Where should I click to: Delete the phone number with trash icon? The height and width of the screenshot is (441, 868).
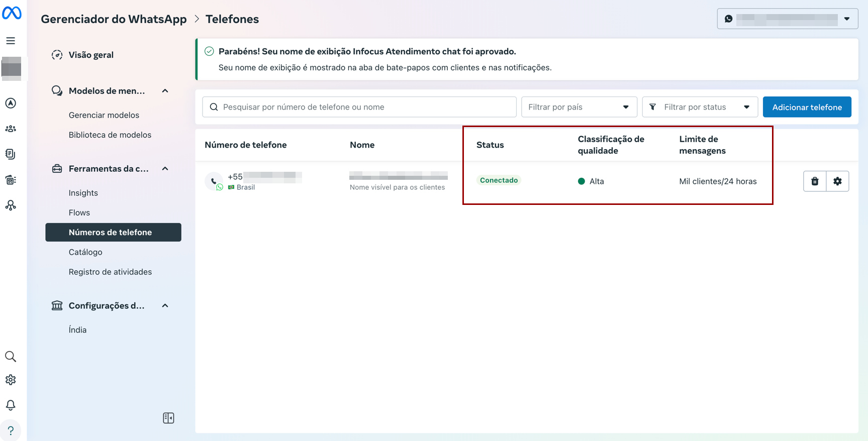[815, 181]
